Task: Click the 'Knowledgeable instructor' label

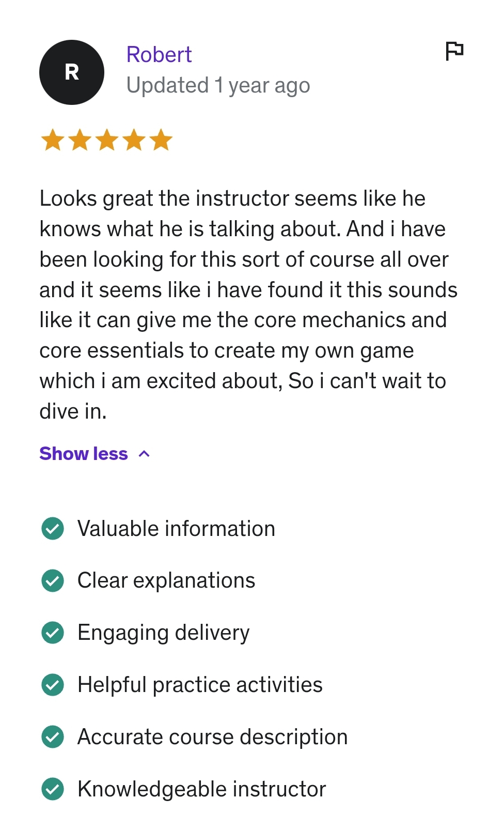Action: (x=201, y=789)
